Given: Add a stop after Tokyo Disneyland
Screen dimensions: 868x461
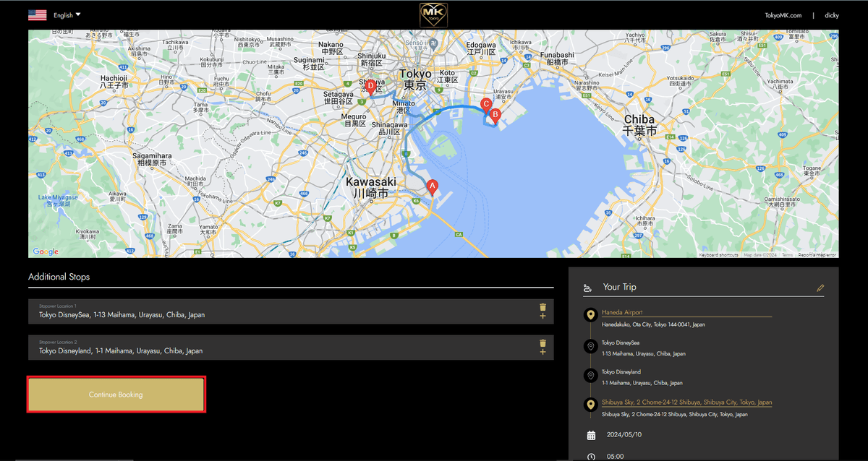Looking at the screenshot, I should pyautogui.click(x=542, y=353).
